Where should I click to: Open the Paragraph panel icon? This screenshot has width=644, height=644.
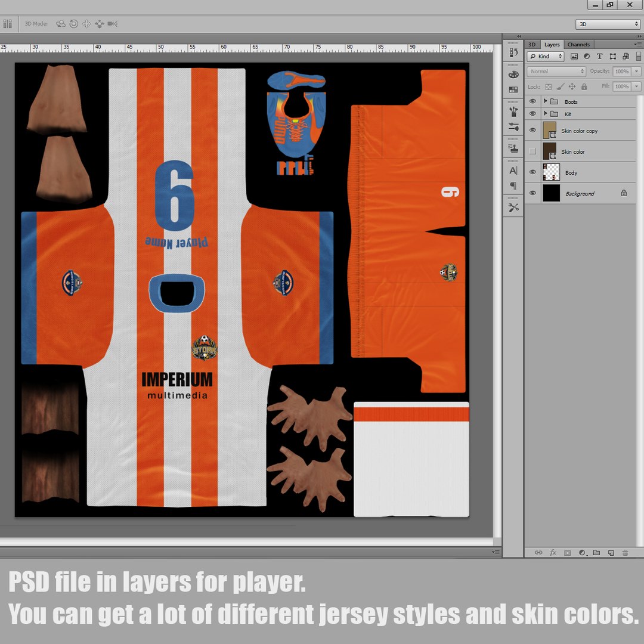pos(513,185)
